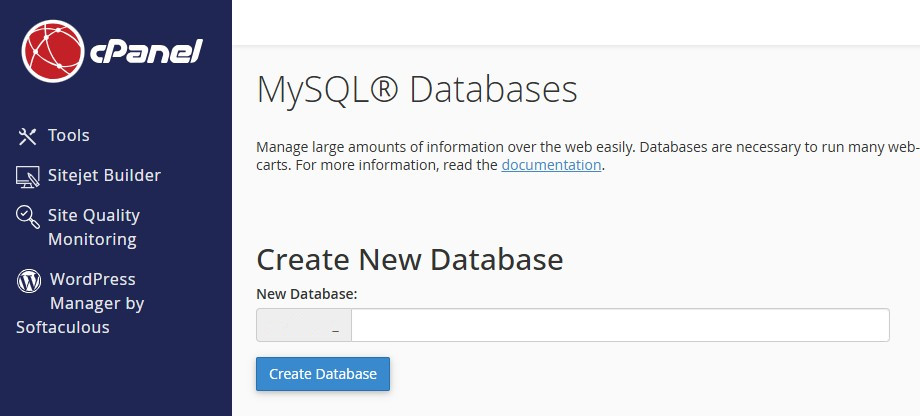
Task: Follow the documentation link
Action: pos(551,165)
